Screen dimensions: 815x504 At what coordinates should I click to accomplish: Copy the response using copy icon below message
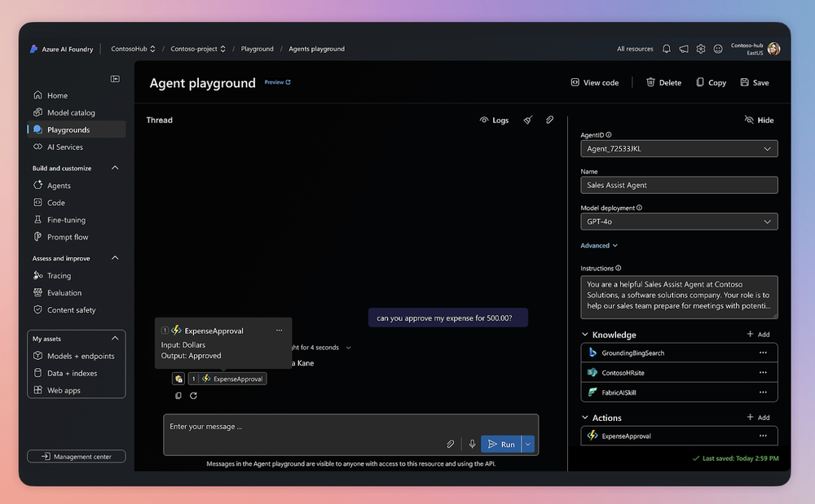pyautogui.click(x=178, y=396)
